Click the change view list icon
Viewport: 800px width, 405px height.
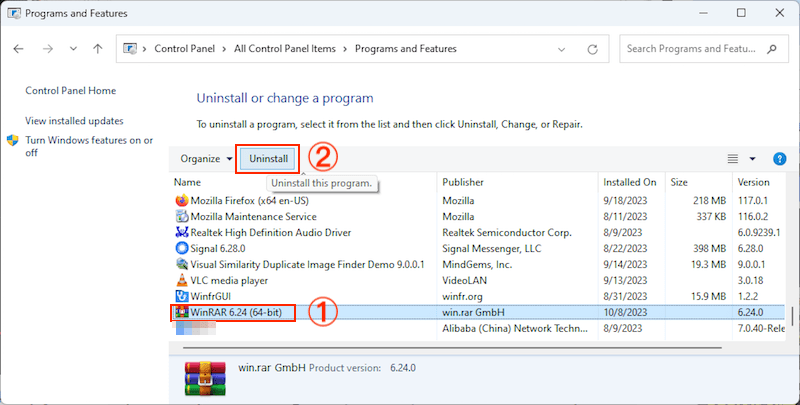(733, 159)
